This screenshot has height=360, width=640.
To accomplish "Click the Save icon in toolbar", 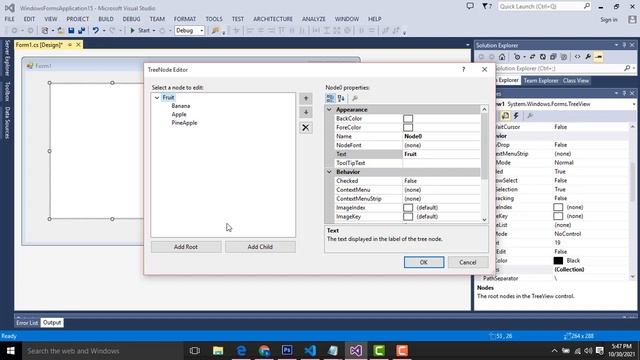I will (71, 31).
